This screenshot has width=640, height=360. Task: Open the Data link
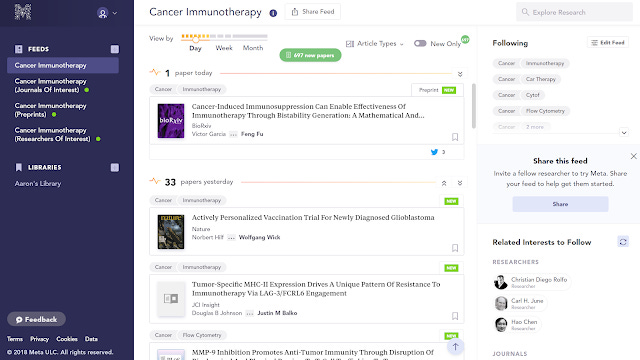(91, 339)
